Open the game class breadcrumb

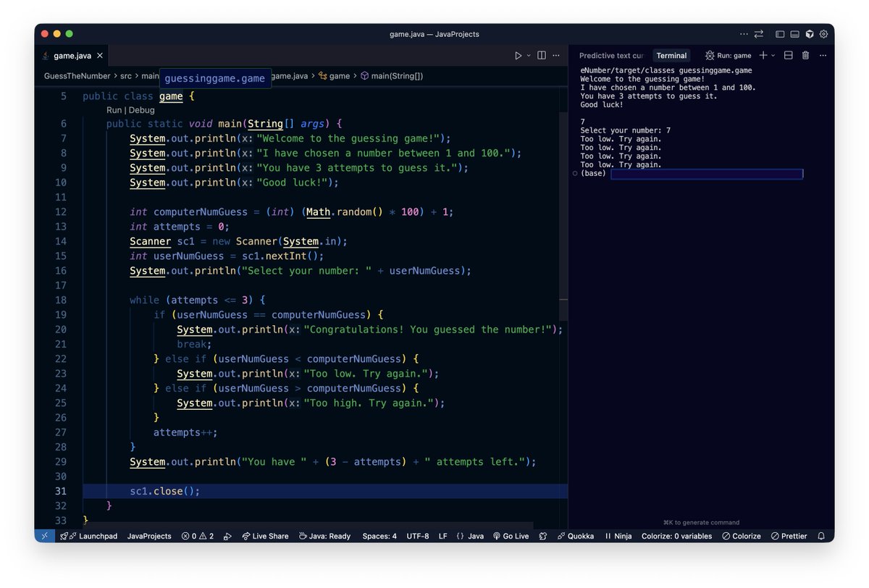coord(335,75)
